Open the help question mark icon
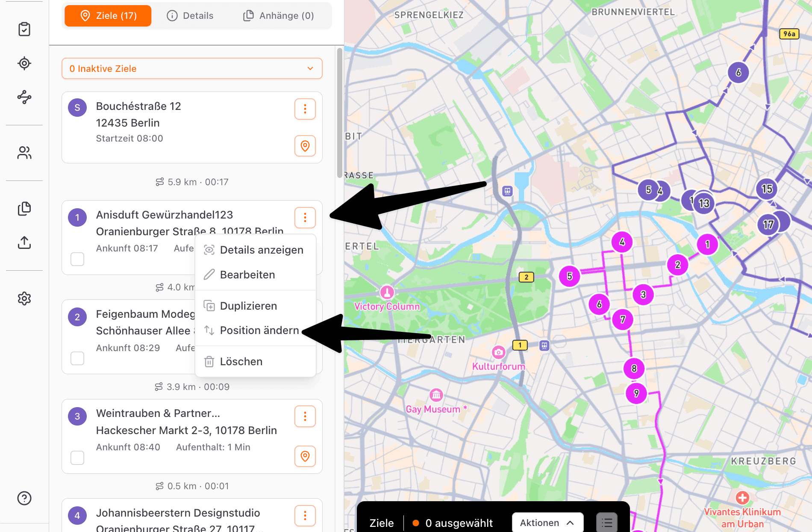The image size is (812, 532). [x=24, y=498]
